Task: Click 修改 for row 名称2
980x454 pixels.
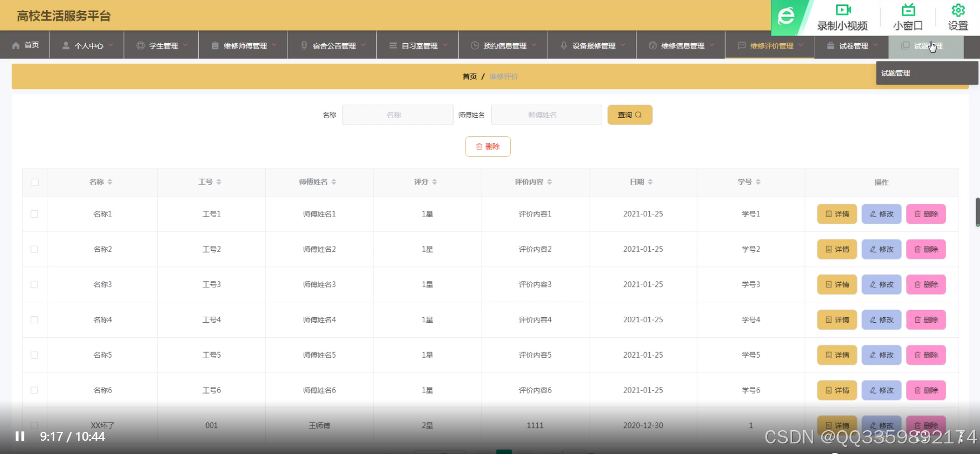Action: [881, 249]
